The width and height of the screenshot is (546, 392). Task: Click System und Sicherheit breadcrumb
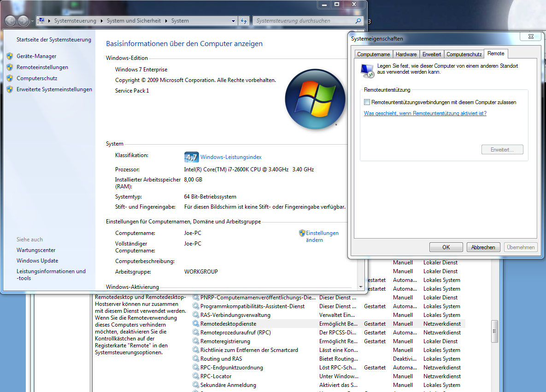click(134, 21)
